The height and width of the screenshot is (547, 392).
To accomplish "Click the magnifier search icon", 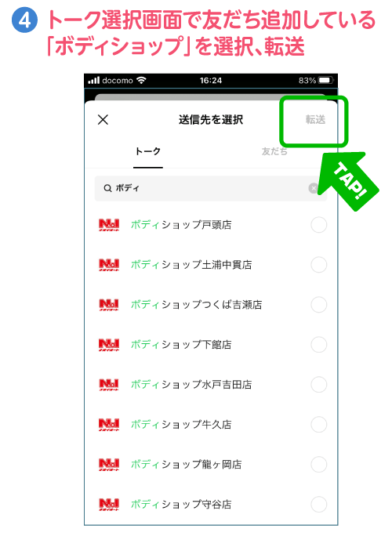I will click(107, 188).
